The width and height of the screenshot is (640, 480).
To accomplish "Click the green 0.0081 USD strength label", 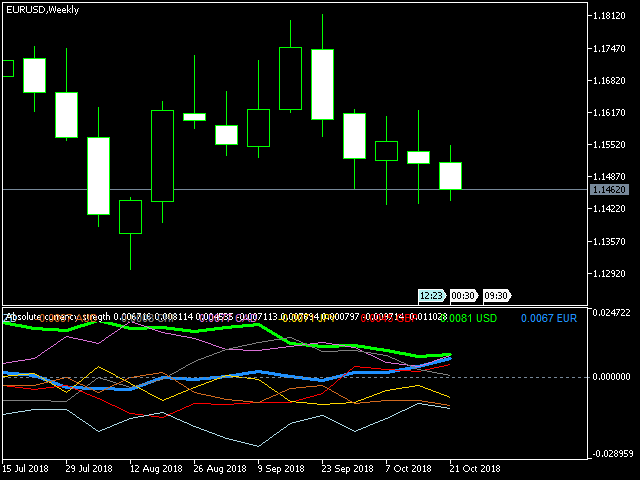I will pyautogui.click(x=469, y=318).
